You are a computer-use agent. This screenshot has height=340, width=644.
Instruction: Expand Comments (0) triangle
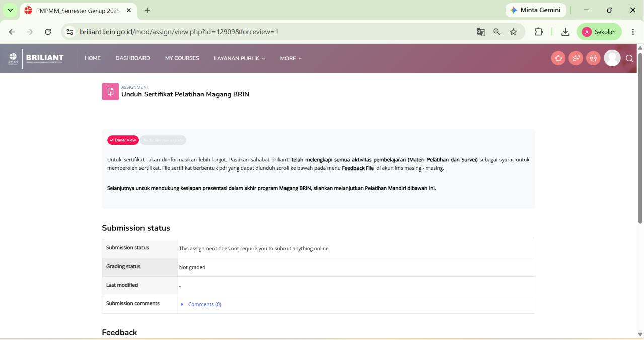point(182,304)
